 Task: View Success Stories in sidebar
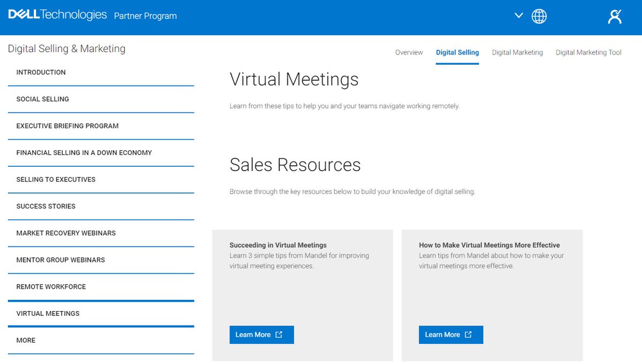pos(101,206)
